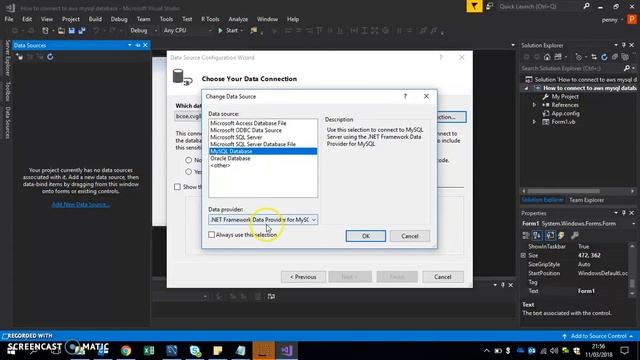Click Visual Studio icon on taskbar
Screen dimensions: 640x360
tap(287, 351)
